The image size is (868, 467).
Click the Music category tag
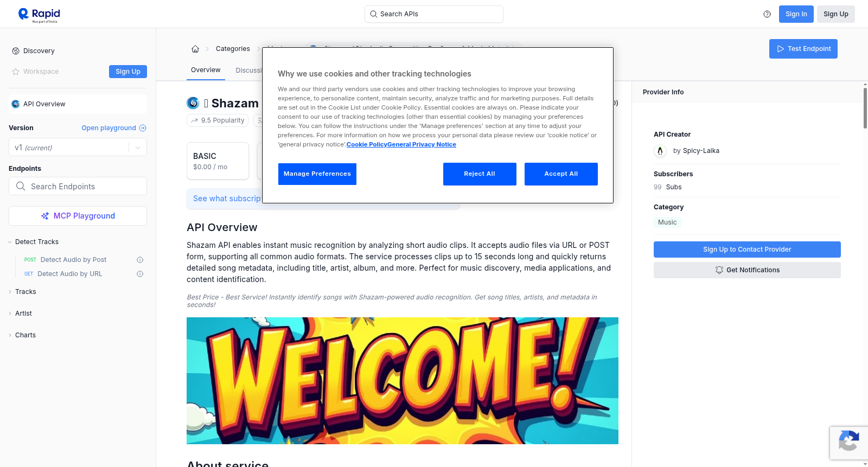(667, 222)
